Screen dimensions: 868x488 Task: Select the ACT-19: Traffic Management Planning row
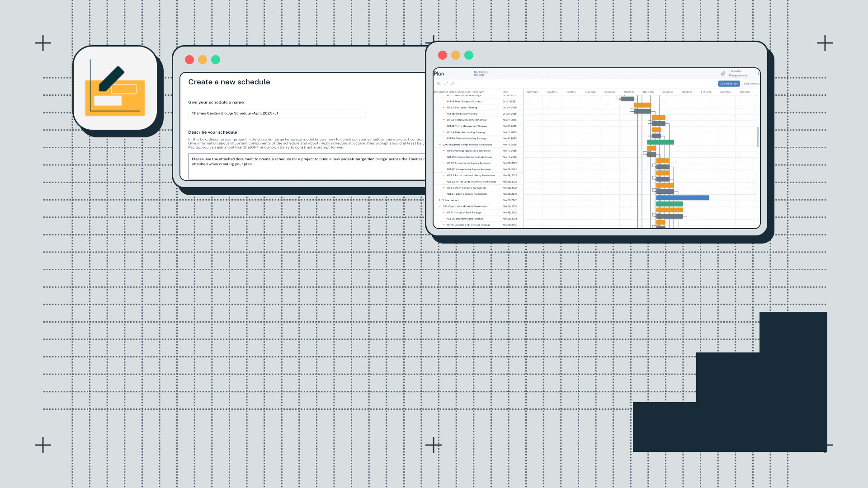[x=478, y=127]
